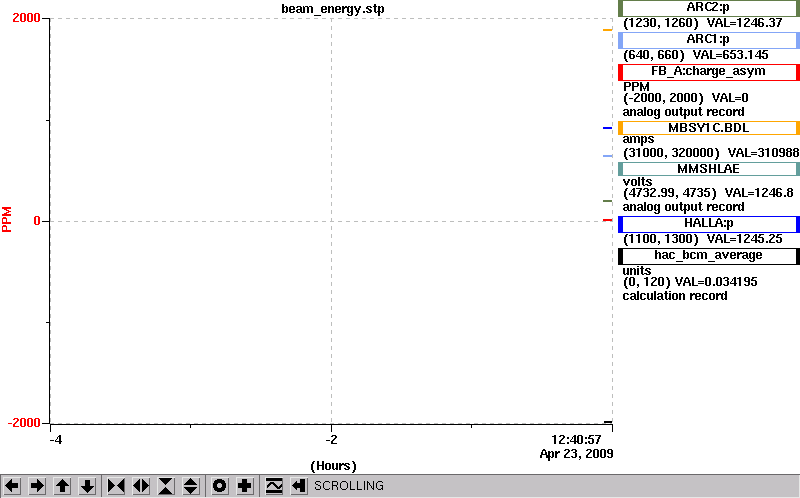Click the red charge_asym marker at zero line
800x498 pixels.
pos(607,220)
